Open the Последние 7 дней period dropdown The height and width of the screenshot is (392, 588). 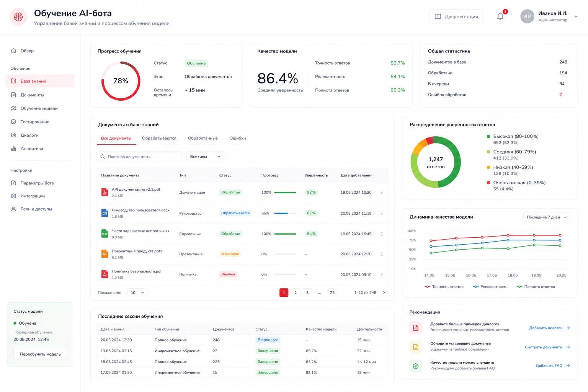[547, 217]
